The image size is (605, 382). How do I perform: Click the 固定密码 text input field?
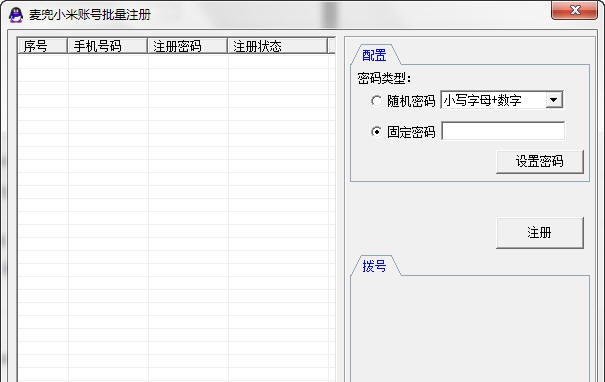click(x=503, y=131)
